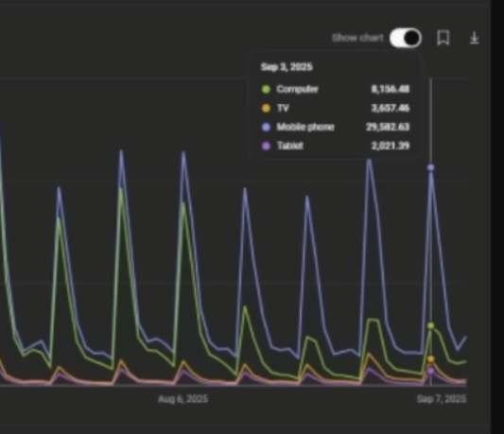Click the Sep 7, 2025 axis label
The image size is (504, 434).
tap(442, 399)
